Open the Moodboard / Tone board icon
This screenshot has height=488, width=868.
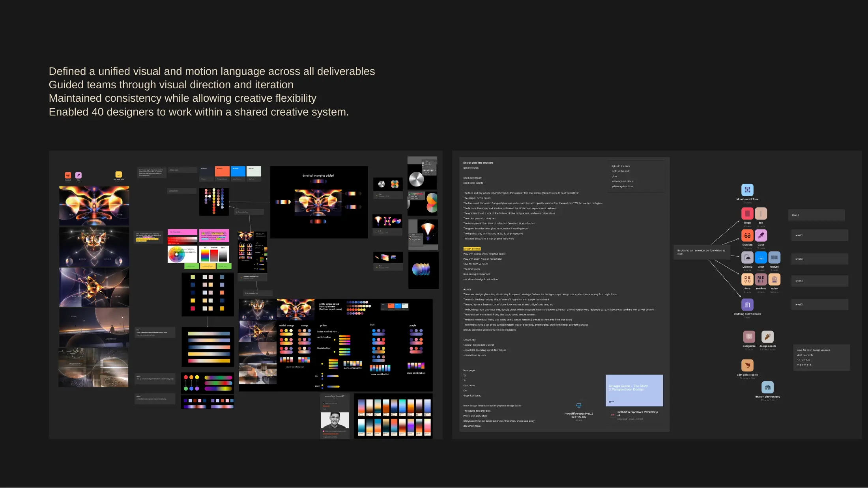(x=747, y=190)
